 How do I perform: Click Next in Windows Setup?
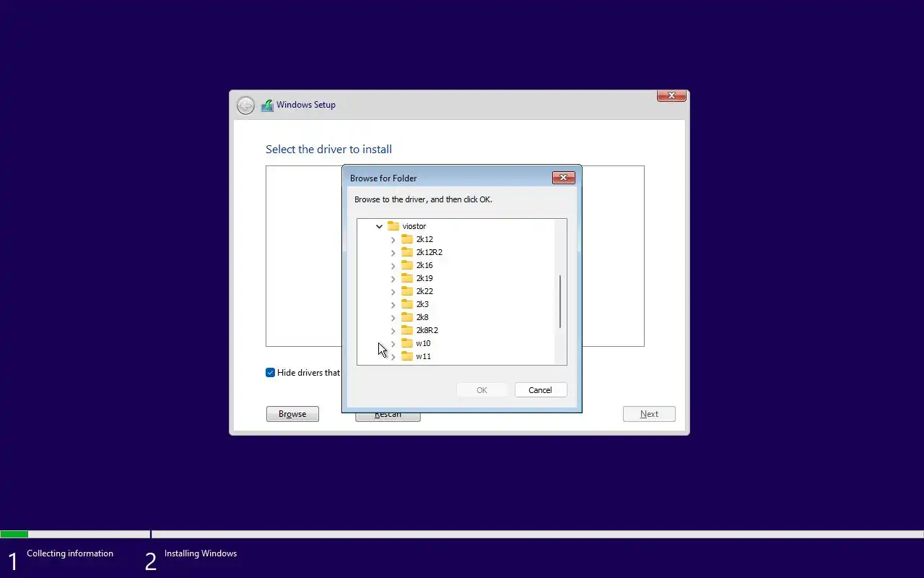(649, 414)
